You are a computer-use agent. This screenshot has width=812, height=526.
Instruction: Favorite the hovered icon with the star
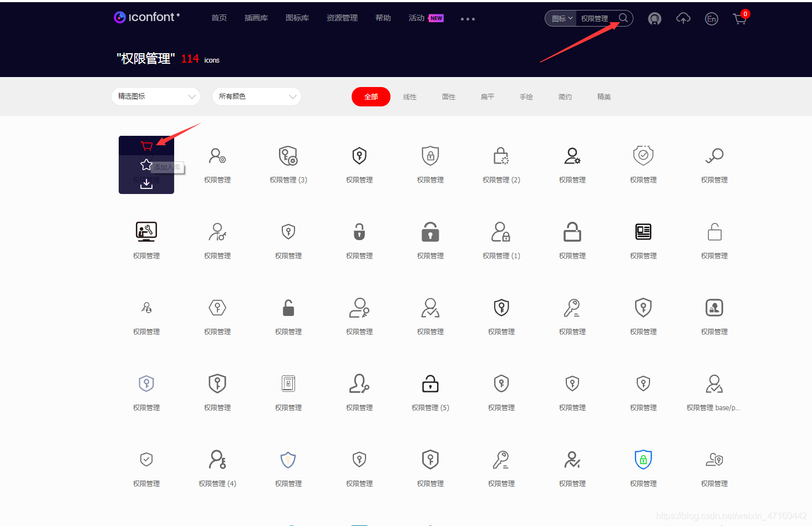pyautogui.click(x=146, y=165)
